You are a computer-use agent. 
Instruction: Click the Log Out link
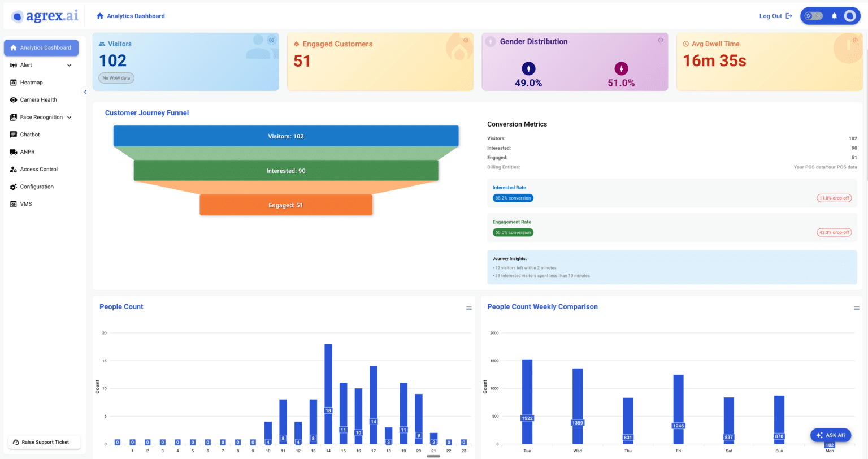point(770,16)
